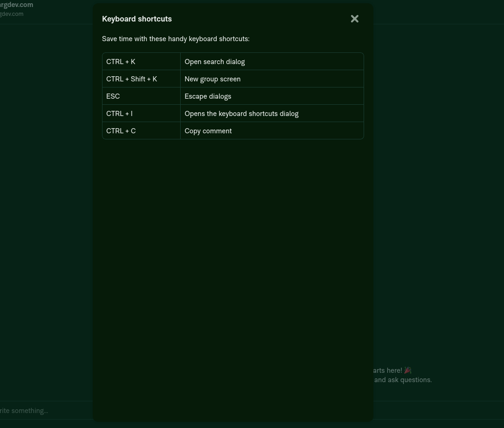Image resolution: width=504 pixels, height=428 pixels.
Task: Click the 'ESC' shortcut cell
Action: click(141, 96)
